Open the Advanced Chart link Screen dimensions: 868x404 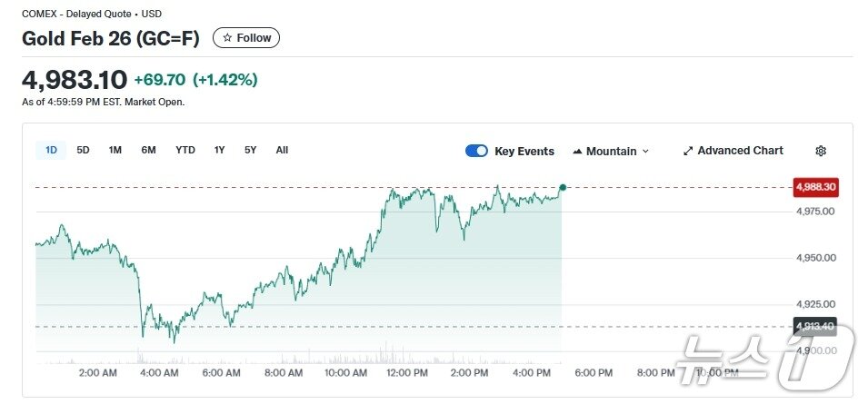coord(740,151)
